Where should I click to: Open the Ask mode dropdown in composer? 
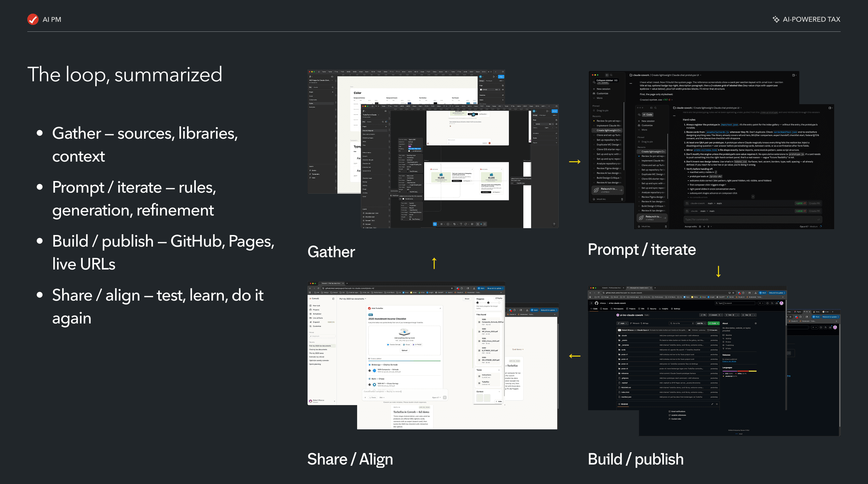pyautogui.click(x=382, y=398)
